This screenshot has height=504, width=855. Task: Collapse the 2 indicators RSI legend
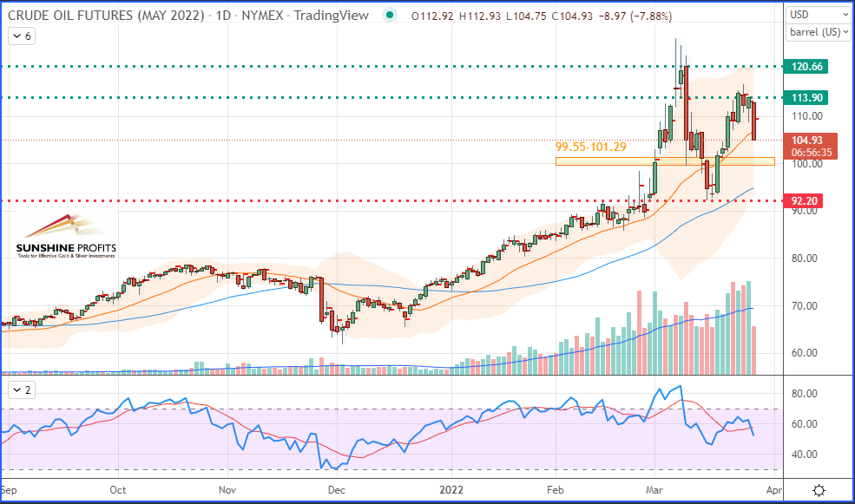coord(22,390)
